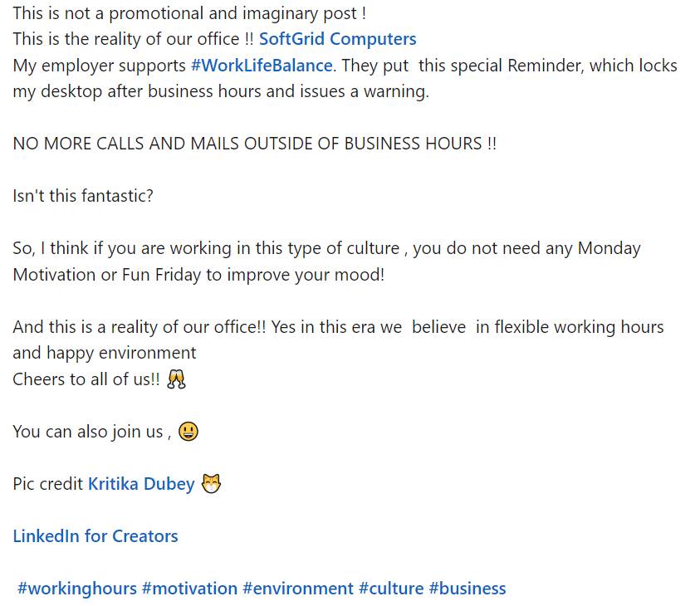Click the #motivation hashtag
This screenshot has width=700, height=606.
tap(189, 589)
